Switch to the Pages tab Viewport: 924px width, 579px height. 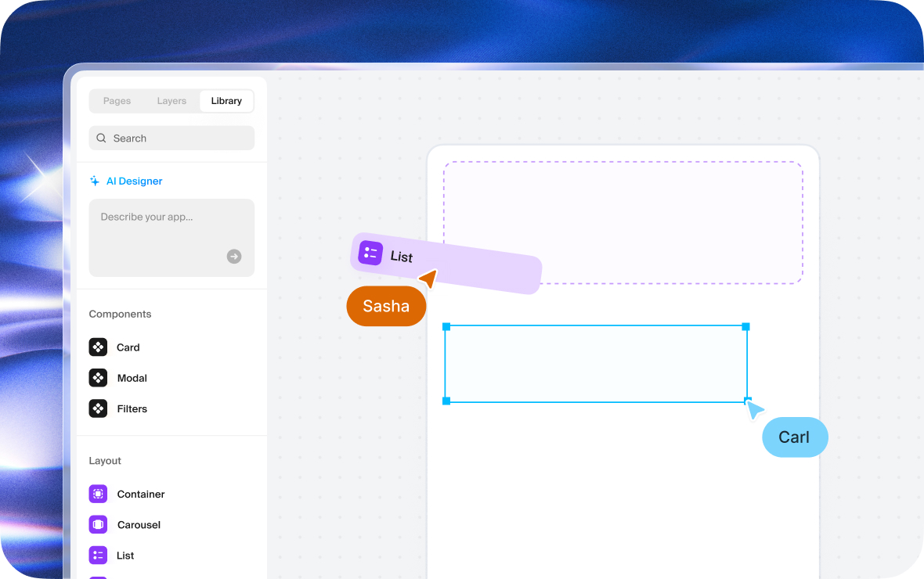117,101
